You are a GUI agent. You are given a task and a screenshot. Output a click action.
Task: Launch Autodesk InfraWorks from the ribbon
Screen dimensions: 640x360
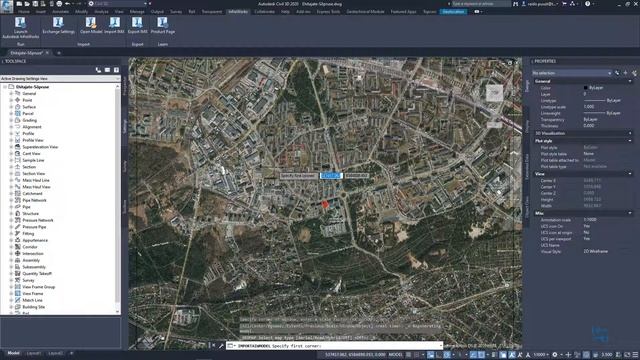point(20,27)
